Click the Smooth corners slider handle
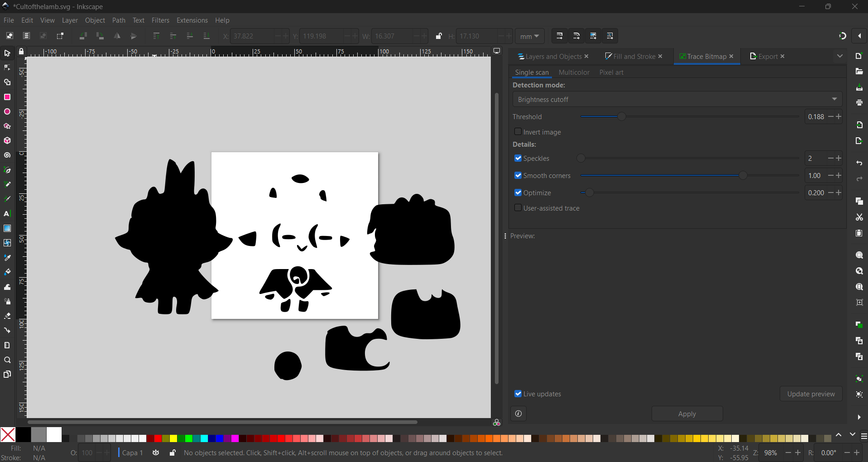868x462 pixels. coord(743,175)
